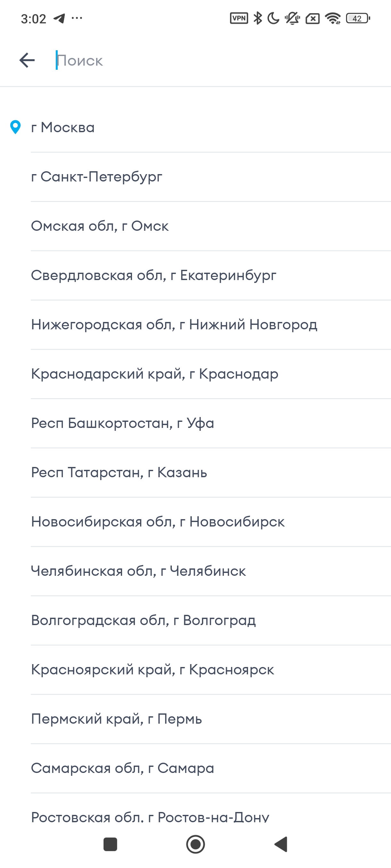Choose Новосибирская обл, г Новосибирск
The height and width of the screenshot is (868, 391).
point(211,522)
